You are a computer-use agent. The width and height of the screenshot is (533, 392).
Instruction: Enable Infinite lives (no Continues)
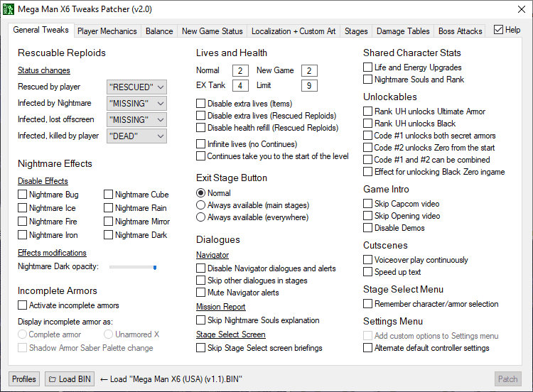coord(201,144)
